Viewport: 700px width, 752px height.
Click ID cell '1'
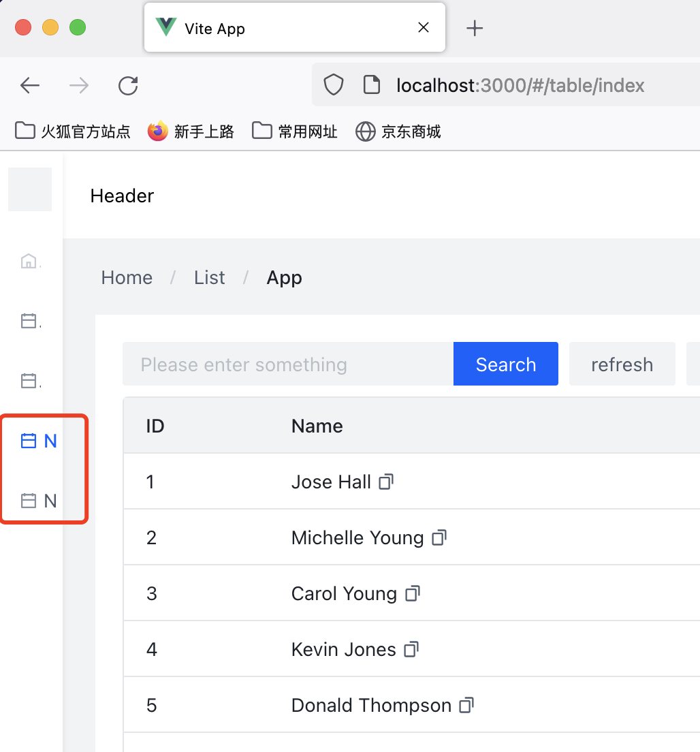tap(150, 482)
